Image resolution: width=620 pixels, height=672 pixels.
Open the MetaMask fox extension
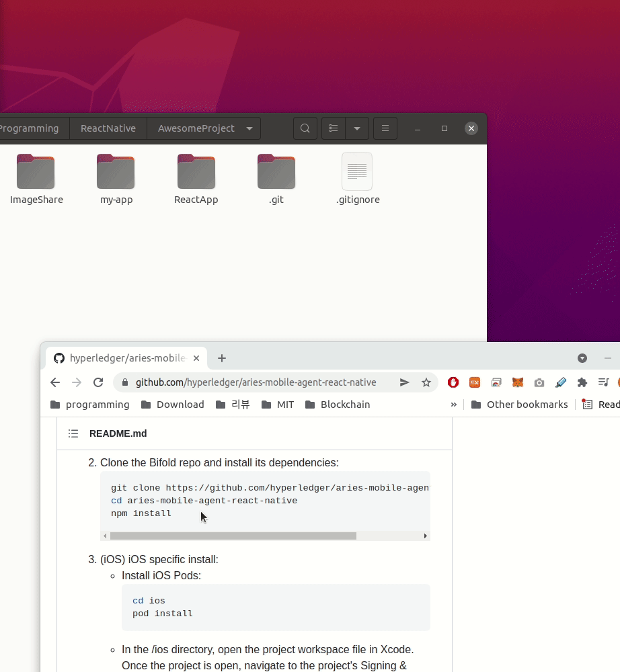pos(518,382)
